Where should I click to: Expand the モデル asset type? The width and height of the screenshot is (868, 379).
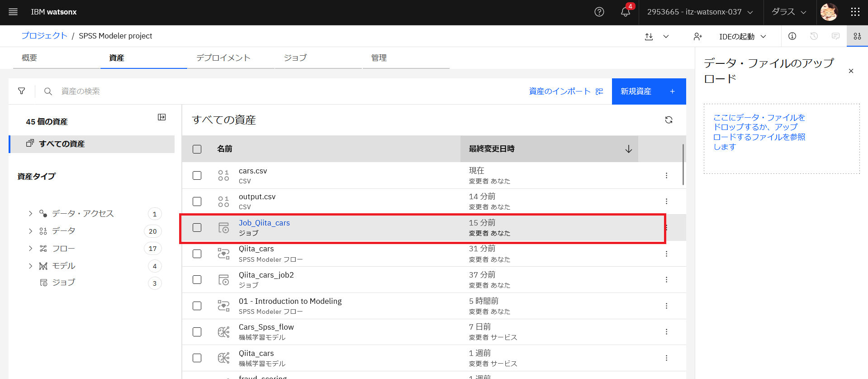click(30, 266)
